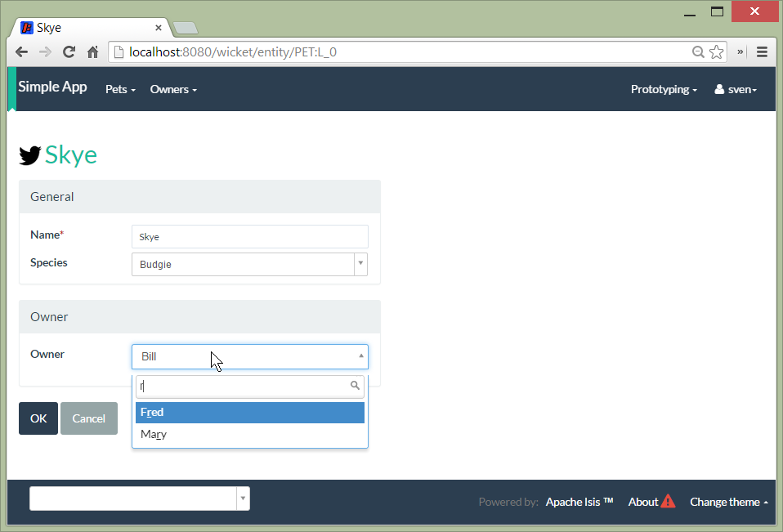The height and width of the screenshot is (532, 783).
Task: Reload the page with refresh icon
Action: click(x=69, y=51)
